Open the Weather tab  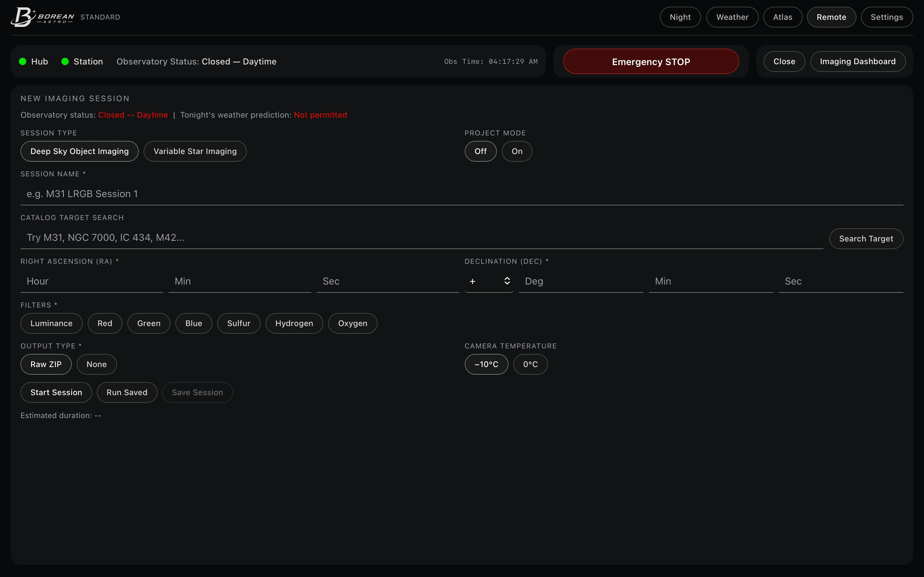point(732,17)
